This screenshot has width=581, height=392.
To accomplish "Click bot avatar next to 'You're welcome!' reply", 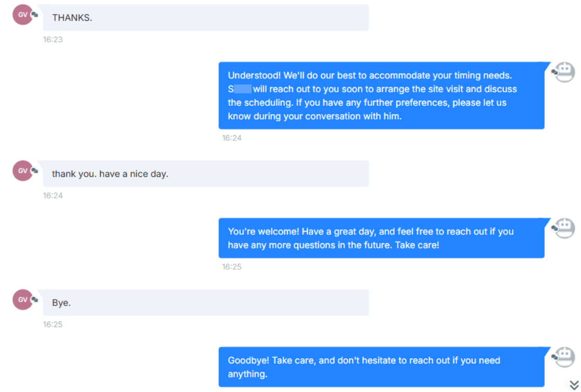I will [x=564, y=228].
